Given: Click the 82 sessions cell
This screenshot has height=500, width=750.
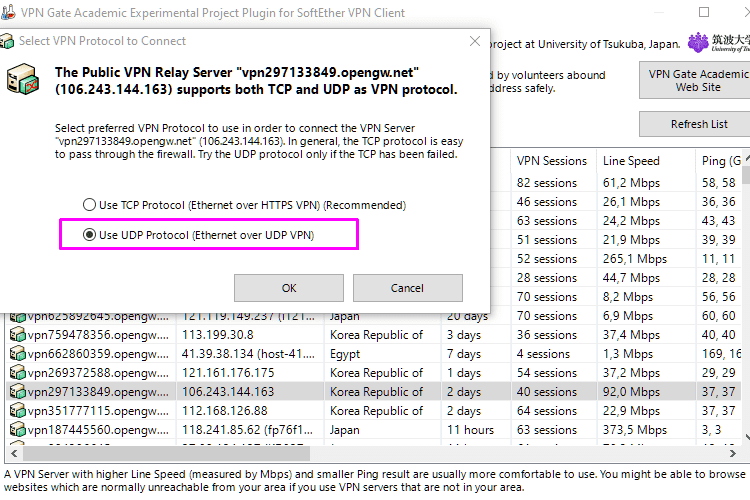Looking at the screenshot, I should point(547,183).
